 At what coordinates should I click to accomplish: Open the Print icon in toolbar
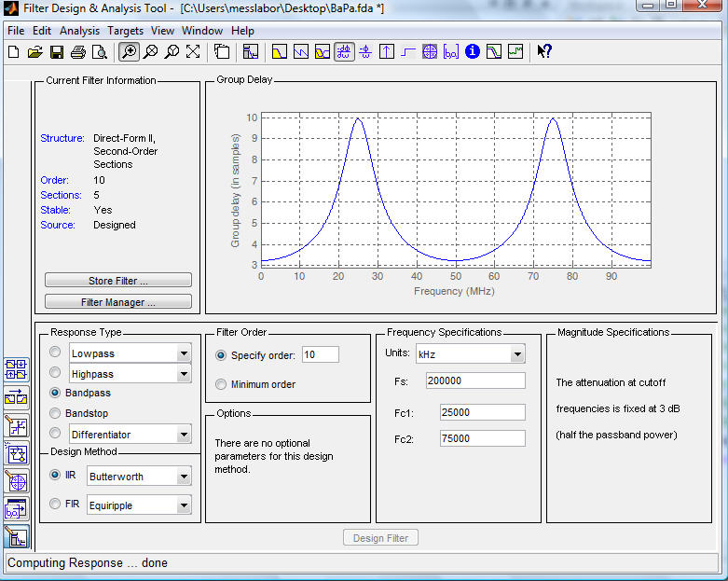(77, 52)
